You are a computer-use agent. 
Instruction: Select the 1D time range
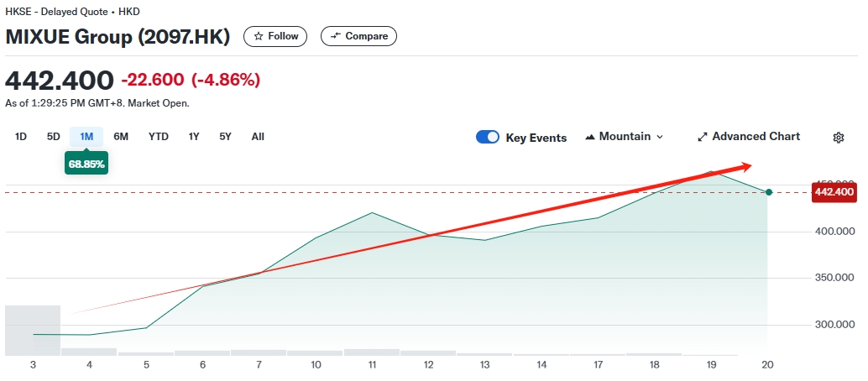click(20, 137)
